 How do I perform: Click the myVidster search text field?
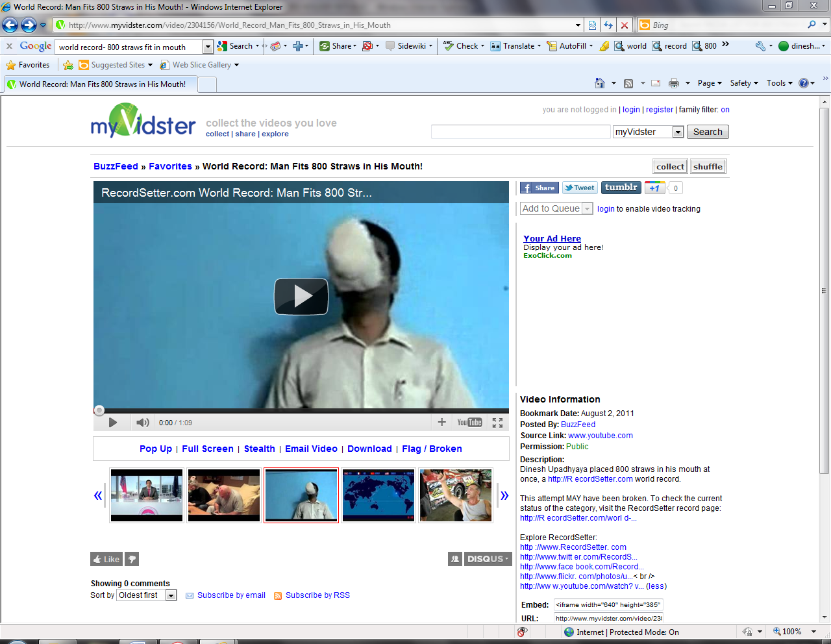click(521, 132)
